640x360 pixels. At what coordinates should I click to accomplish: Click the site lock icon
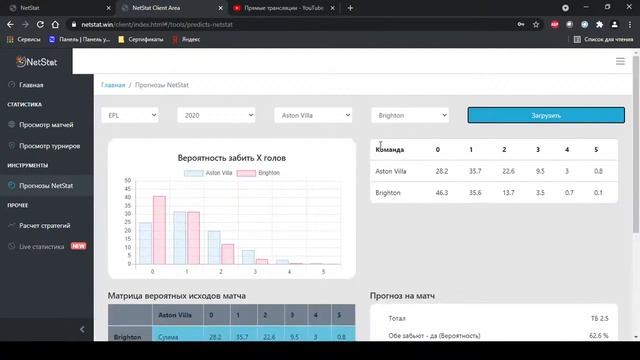(x=73, y=24)
